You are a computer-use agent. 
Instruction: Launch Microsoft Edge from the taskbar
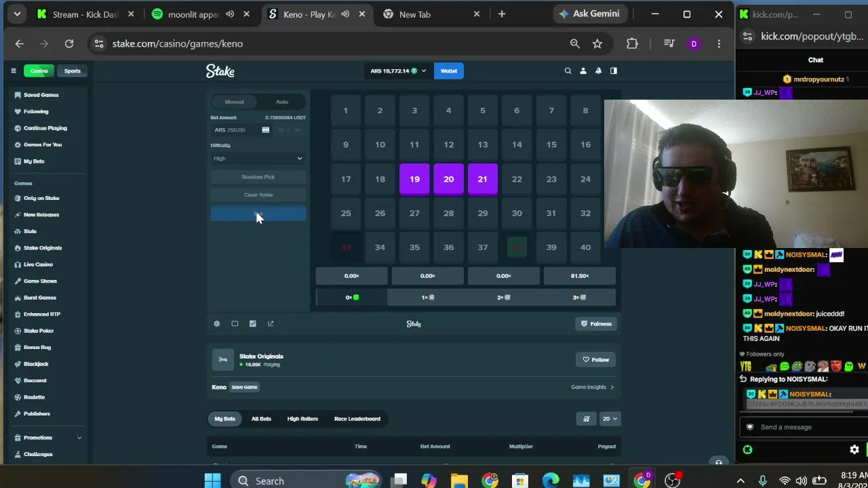[551, 481]
